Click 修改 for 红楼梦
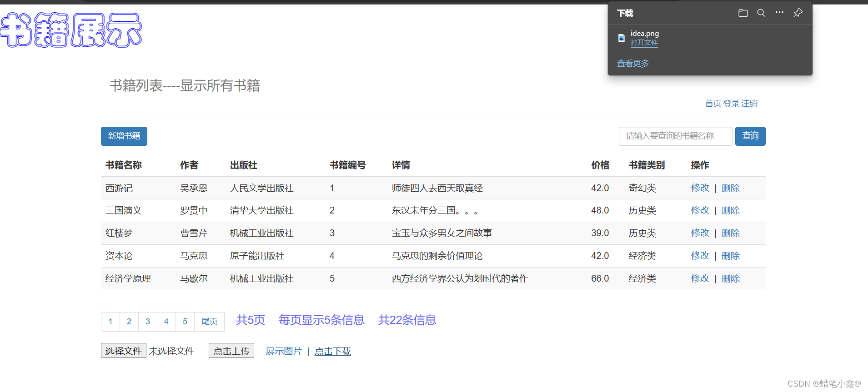 click(x=700, y=233)
